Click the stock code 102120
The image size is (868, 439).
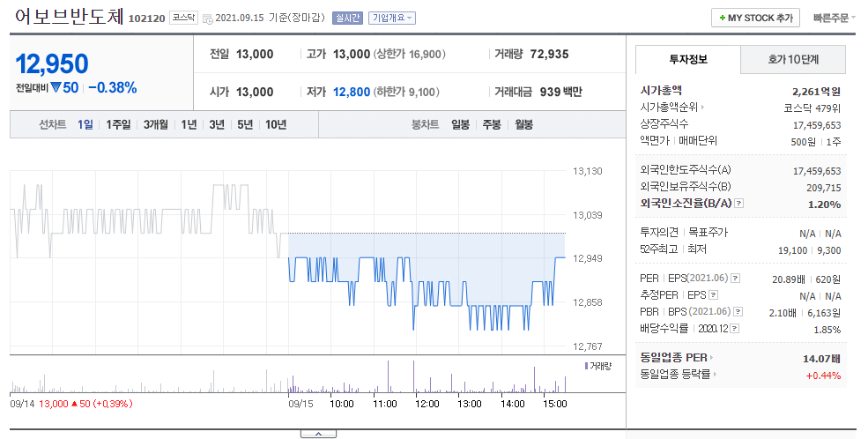pos(146,19)
